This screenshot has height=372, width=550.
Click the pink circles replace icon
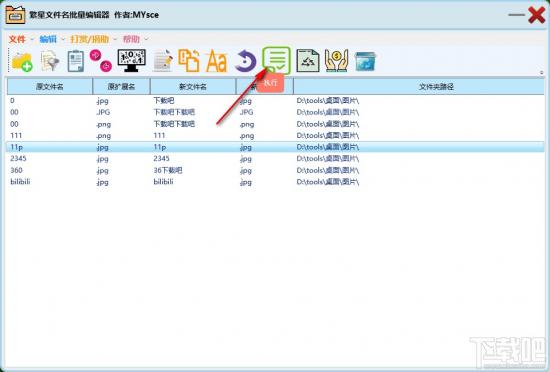point(101,61)
